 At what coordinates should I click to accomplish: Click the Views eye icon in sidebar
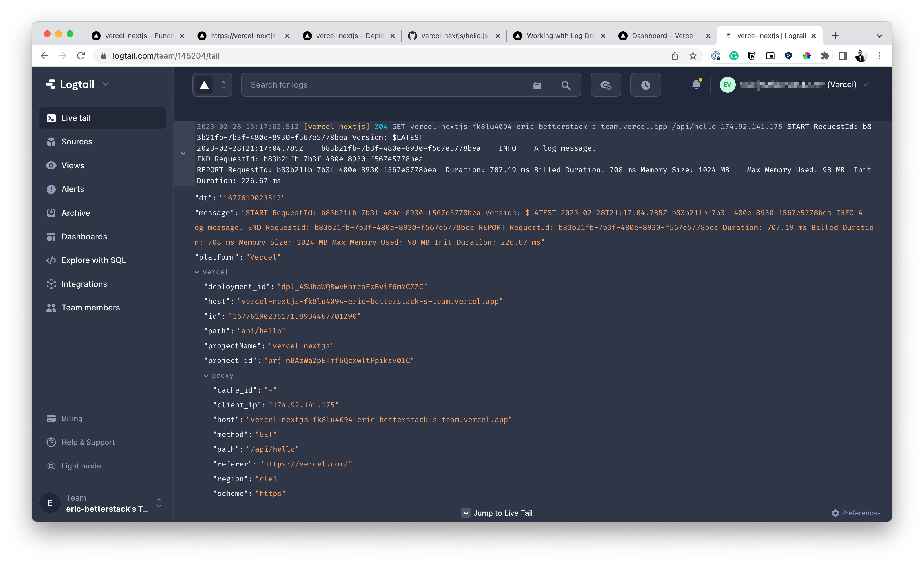tap(51, 165)
